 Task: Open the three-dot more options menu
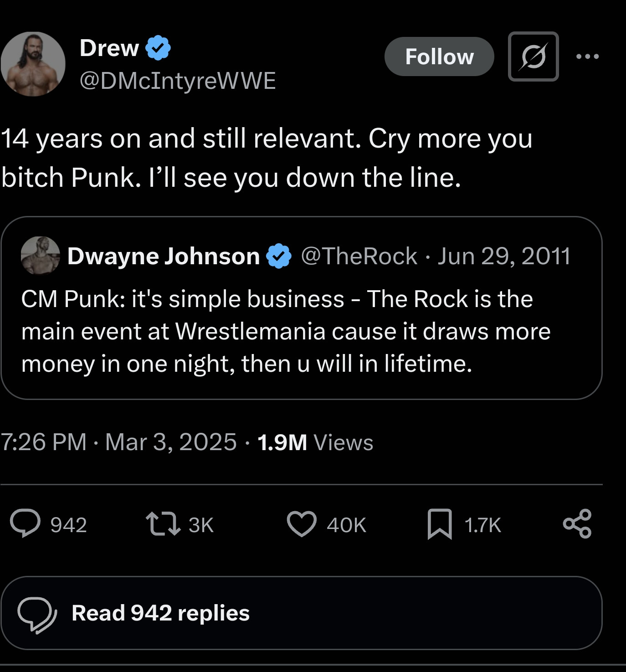(x=587, y=56)
